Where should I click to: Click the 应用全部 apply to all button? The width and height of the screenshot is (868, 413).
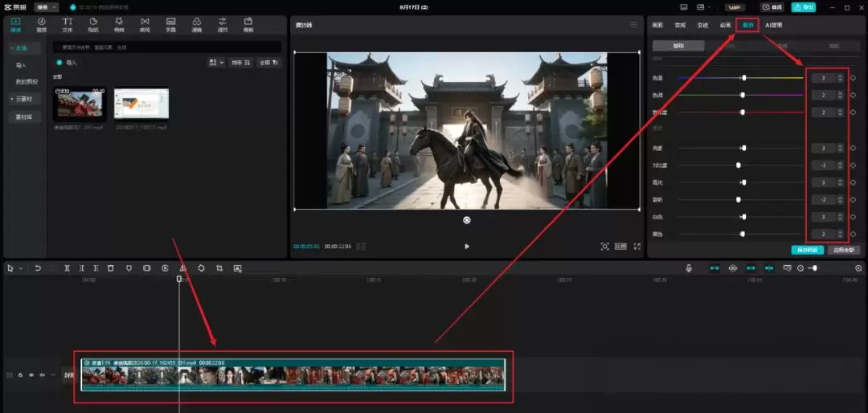tap(844, 250)
